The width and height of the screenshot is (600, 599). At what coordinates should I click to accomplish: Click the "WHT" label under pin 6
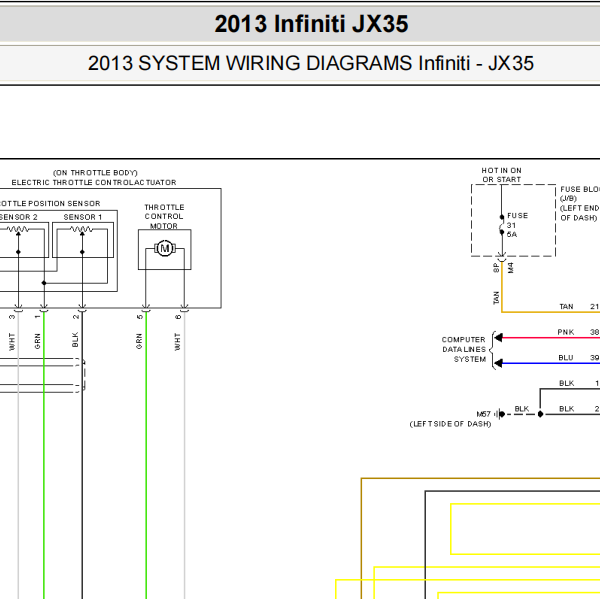178,341
